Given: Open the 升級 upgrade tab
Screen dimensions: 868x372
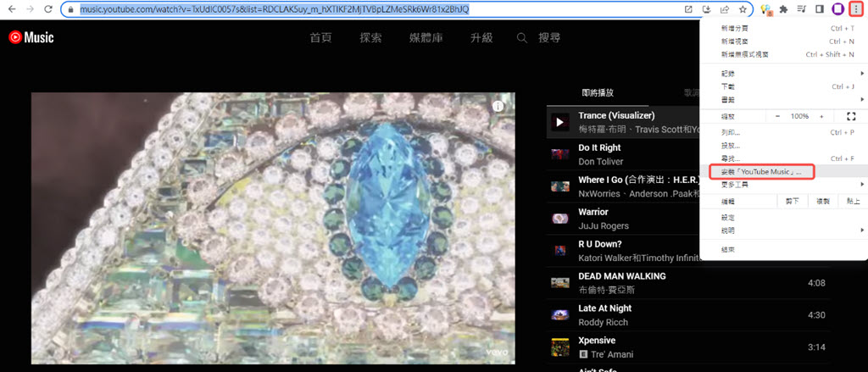Looking at the screenshot, I should click(481, 37).
